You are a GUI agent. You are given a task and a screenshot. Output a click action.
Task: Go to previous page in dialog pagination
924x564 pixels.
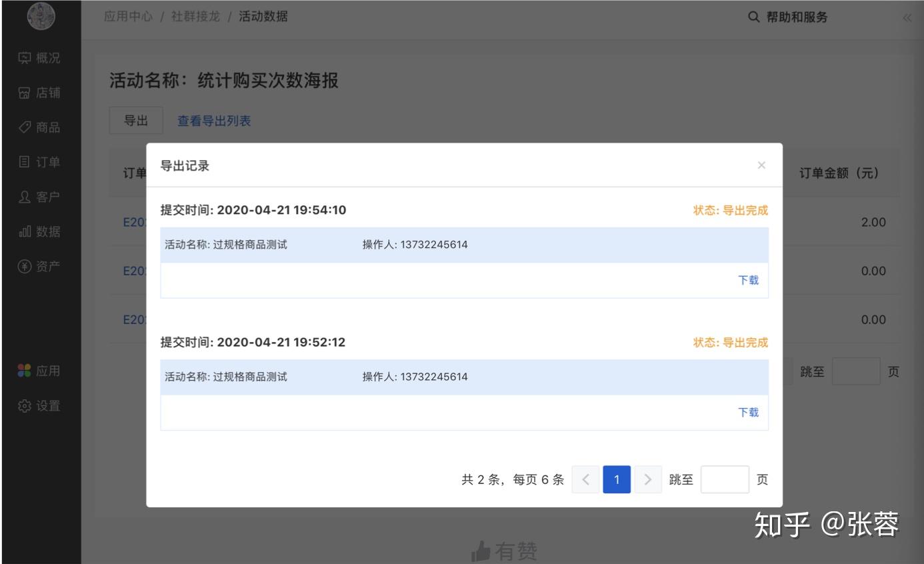tap(585, 479)
